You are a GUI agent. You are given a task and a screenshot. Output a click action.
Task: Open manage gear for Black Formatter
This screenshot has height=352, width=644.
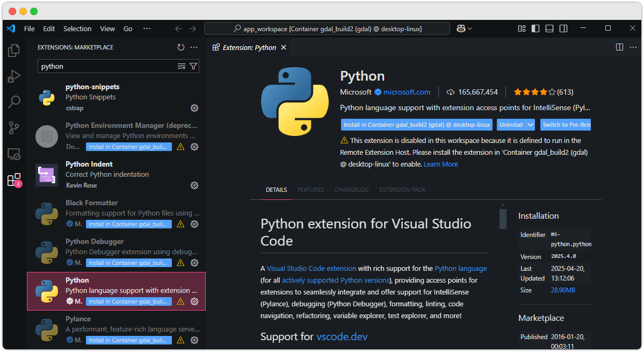(194, 224)
